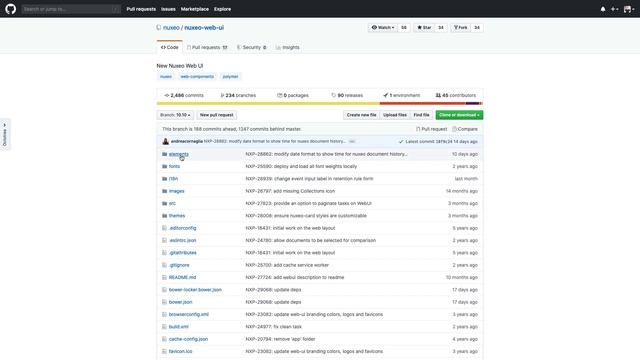
Task: Open the notifications bell
Action: click(603, 9)
